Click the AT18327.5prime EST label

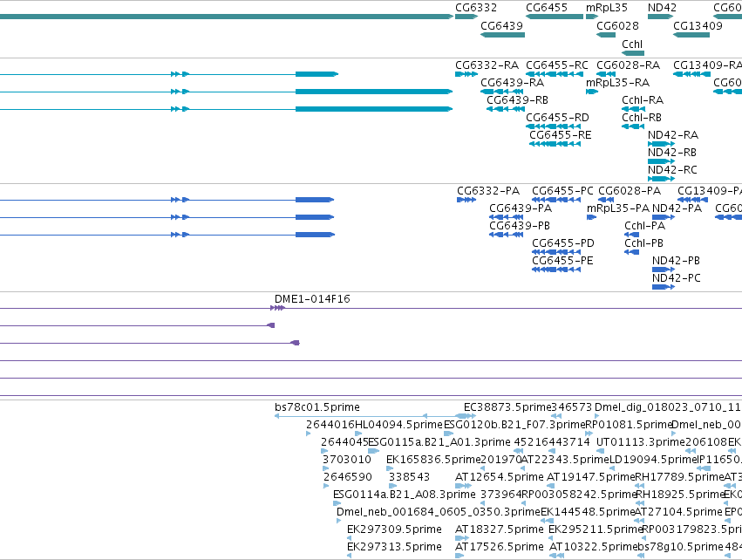click(500, 529)
